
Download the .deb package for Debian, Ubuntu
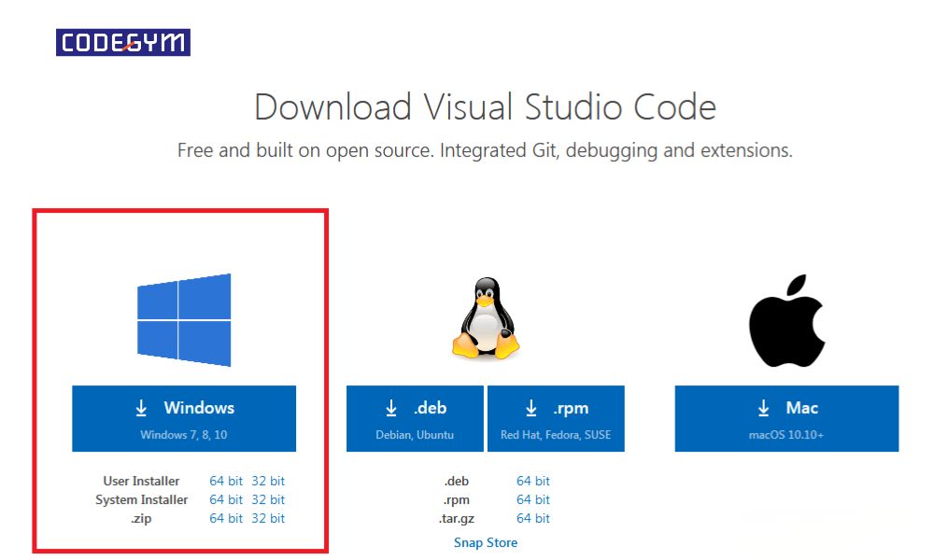(x=416, y=418)
